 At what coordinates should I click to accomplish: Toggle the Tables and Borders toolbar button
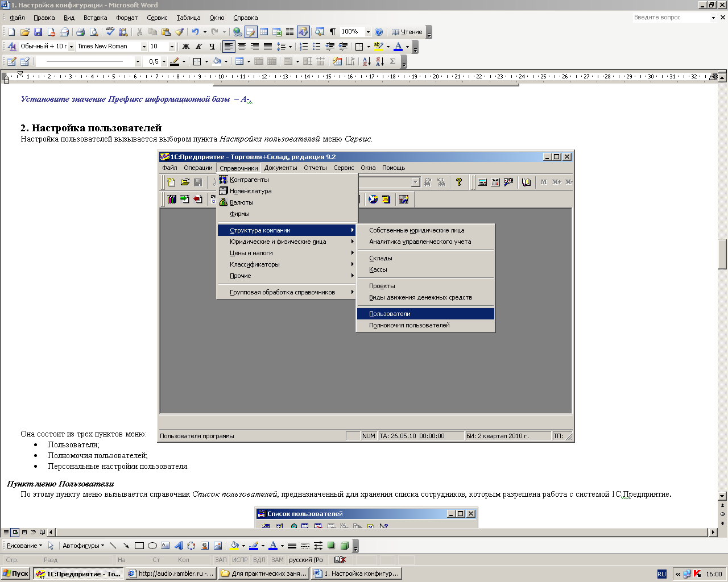(x=251, y=32)
